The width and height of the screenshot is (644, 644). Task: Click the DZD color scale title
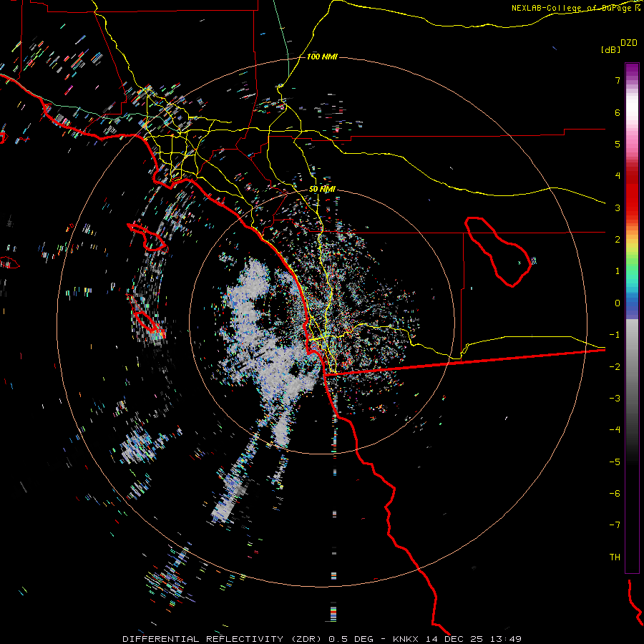click(629, 43)
